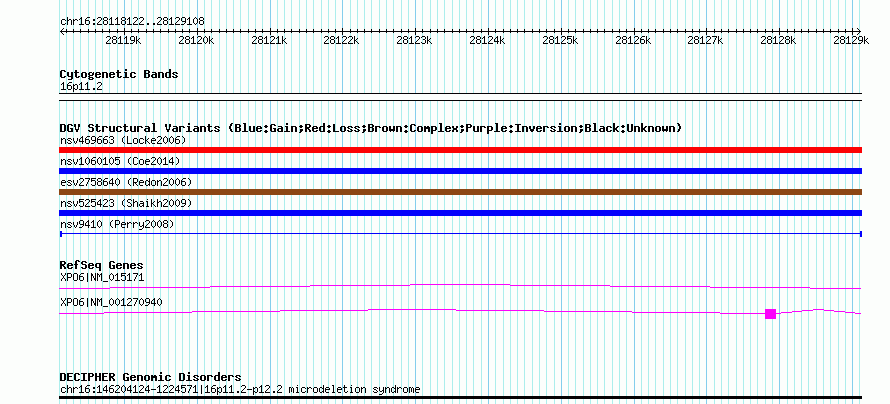Viewport: 890px width, 404px height.
Task: Click the blue nsv1060105 gain bar
Action: tap(460, 171)
